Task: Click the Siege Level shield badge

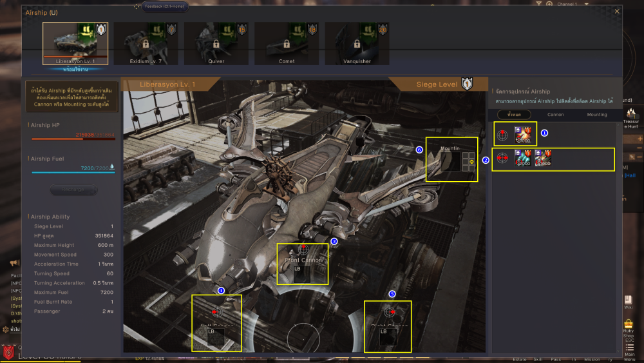Action: pos(467,84)
